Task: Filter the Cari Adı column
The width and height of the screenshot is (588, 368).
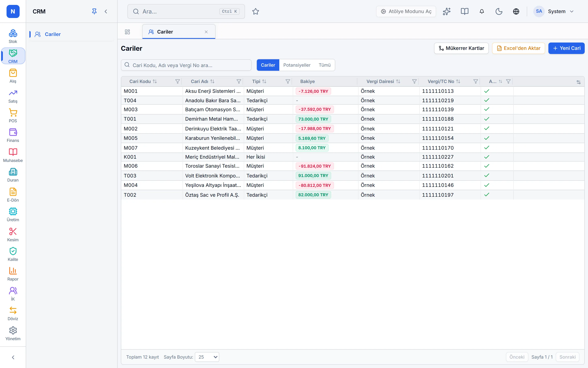Action: coord(239,82)
